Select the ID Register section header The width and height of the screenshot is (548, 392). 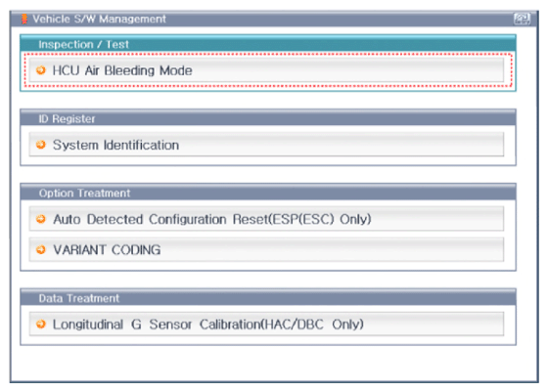tap(268, 118)
